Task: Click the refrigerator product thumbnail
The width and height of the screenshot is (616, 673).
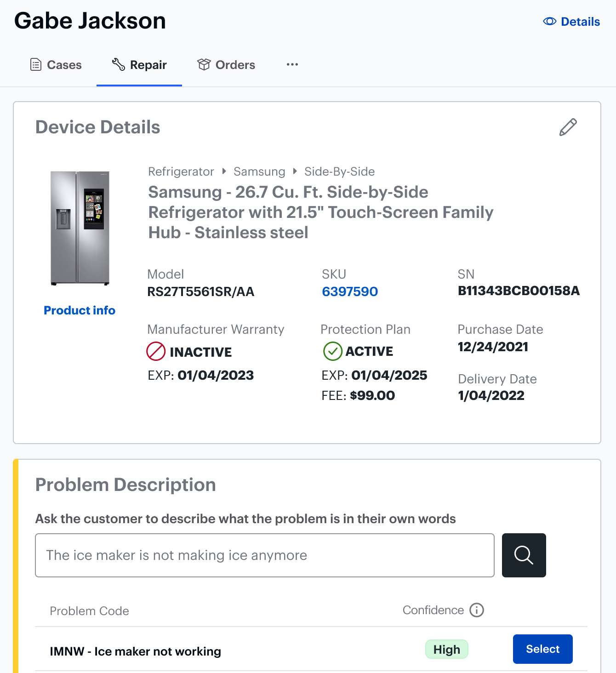Action: (x=80, y=228)
